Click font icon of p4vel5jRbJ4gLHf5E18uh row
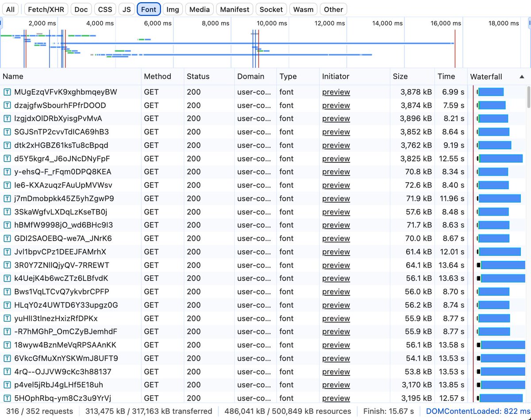The height and width of the screenshot is (420, 531). [x=7, y=385]
